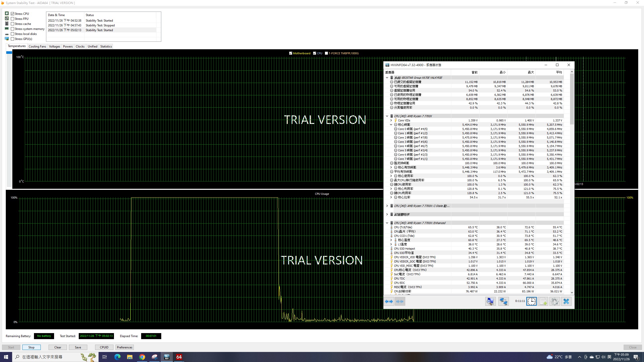Open the CPUID panel

pos(104,347)
